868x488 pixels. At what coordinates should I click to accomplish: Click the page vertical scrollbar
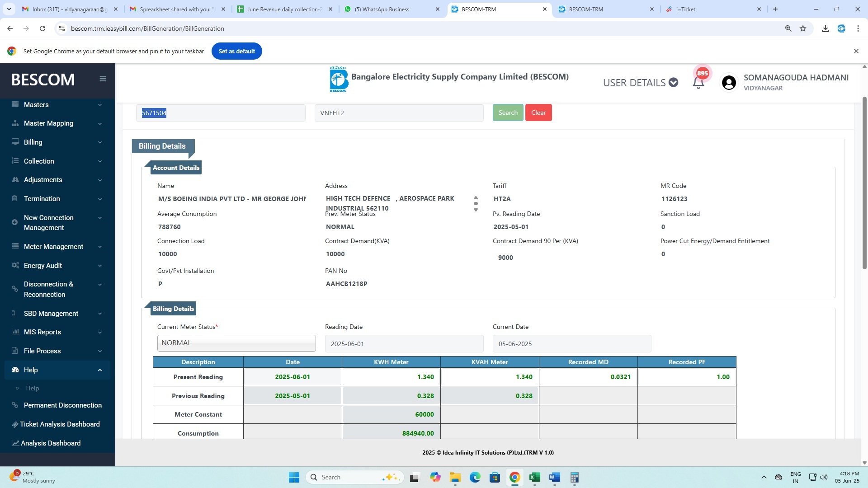click(864, 183)
